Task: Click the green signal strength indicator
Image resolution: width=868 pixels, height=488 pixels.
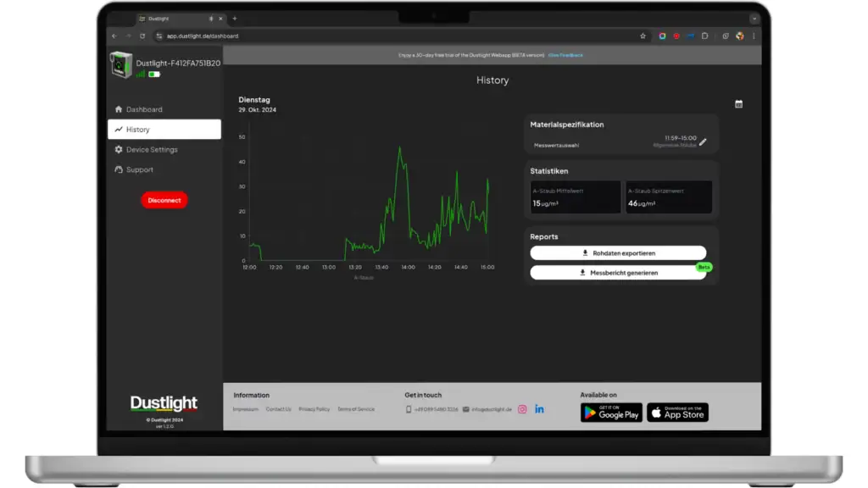Action: click(x=141, y=75)
